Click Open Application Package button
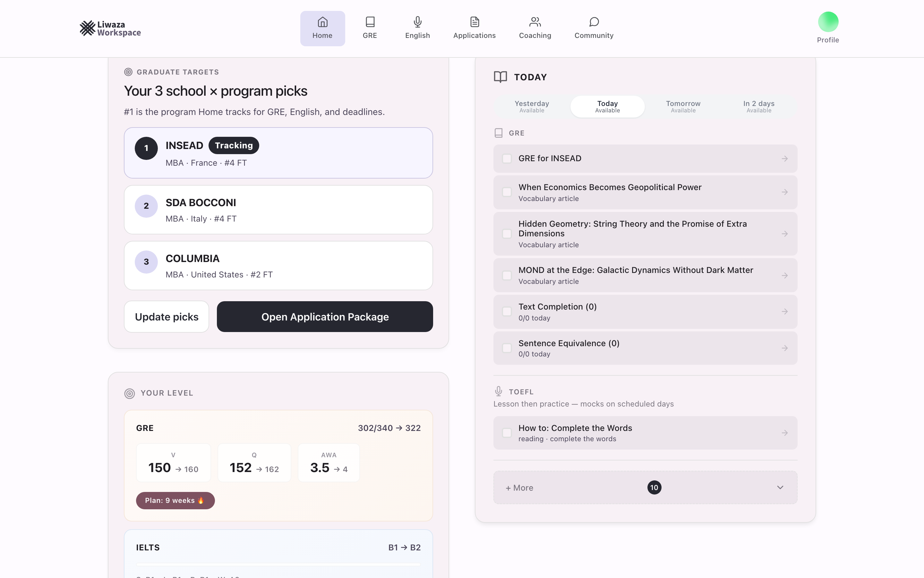The width and height of the screenshot is (924, 578). [325, 317]
